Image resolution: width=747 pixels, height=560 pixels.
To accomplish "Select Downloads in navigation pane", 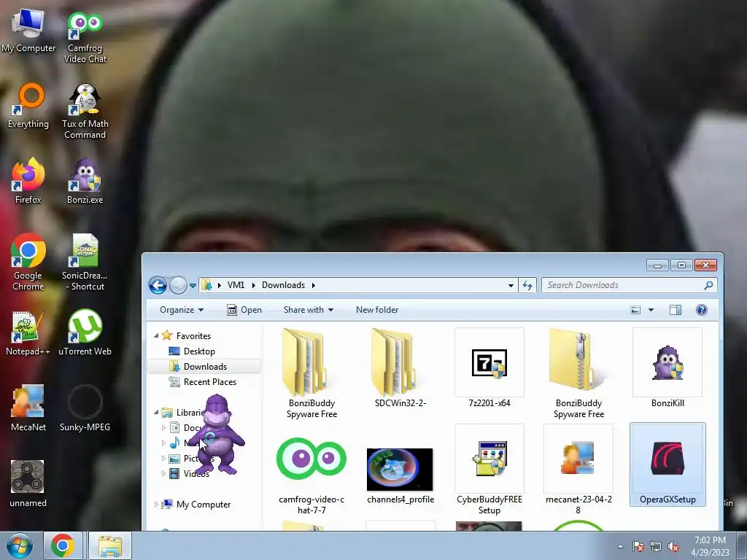I will pos(204,367).
